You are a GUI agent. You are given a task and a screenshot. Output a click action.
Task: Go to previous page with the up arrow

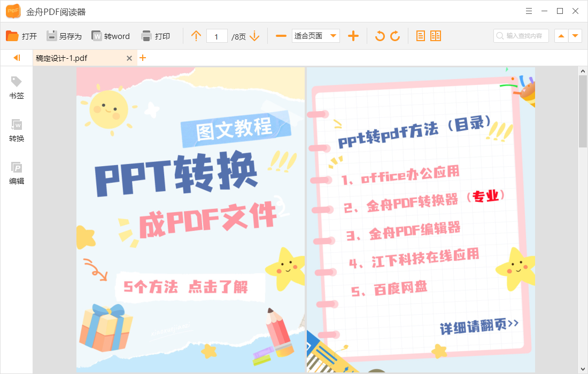tap(196, 36)
